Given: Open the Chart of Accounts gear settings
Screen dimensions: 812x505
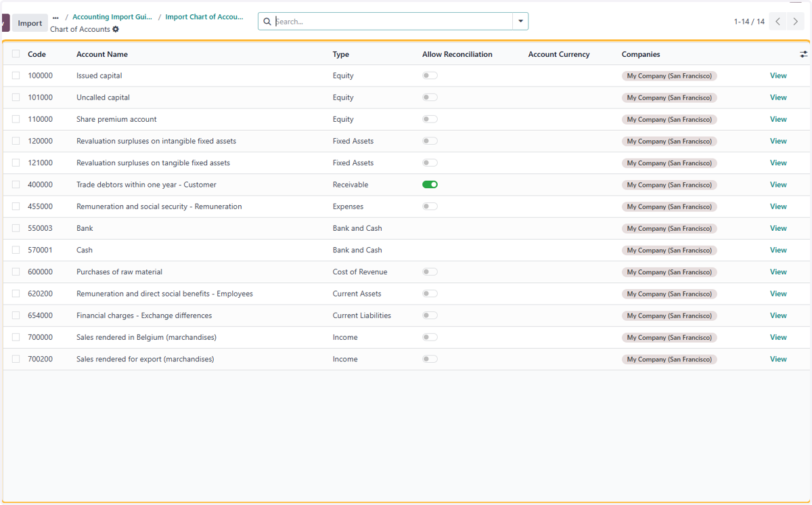Looking at the screenshot, I should [x=116, y=30].
